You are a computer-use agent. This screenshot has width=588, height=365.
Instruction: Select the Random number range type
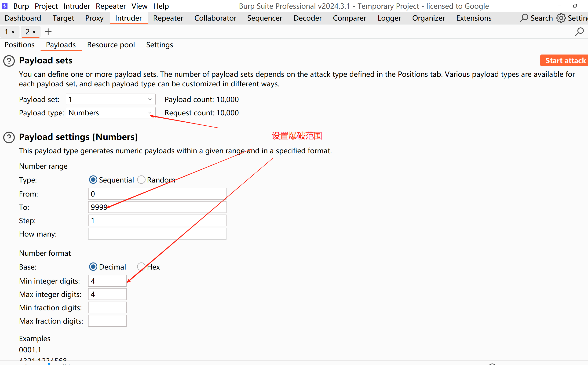point(141,180)
